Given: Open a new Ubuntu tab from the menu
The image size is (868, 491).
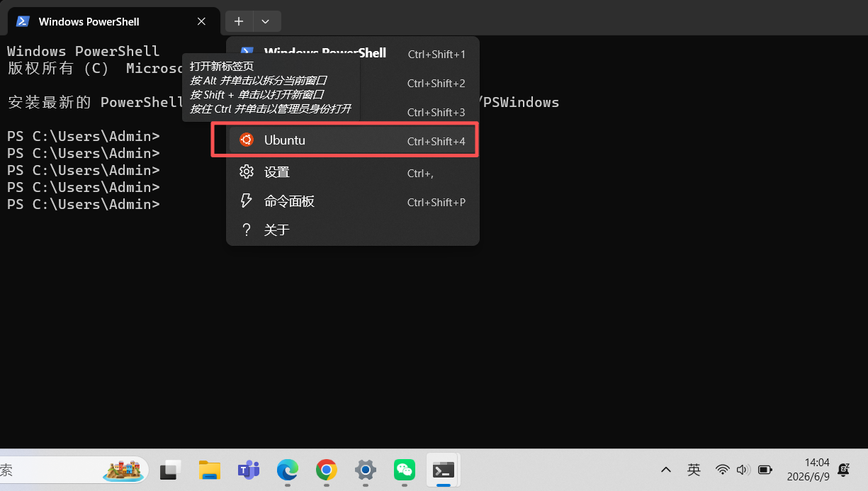Looking at the screenshot, I should (352, 140).
